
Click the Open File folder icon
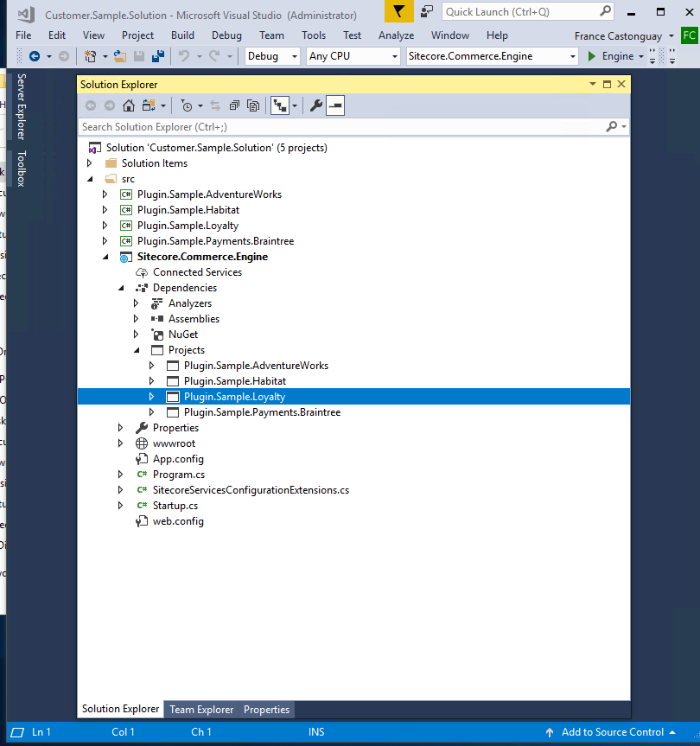tap(120, 56)
